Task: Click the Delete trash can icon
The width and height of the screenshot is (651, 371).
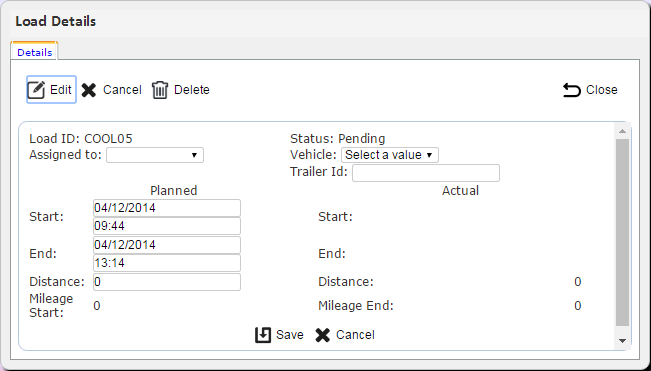Action: (160, 90)
